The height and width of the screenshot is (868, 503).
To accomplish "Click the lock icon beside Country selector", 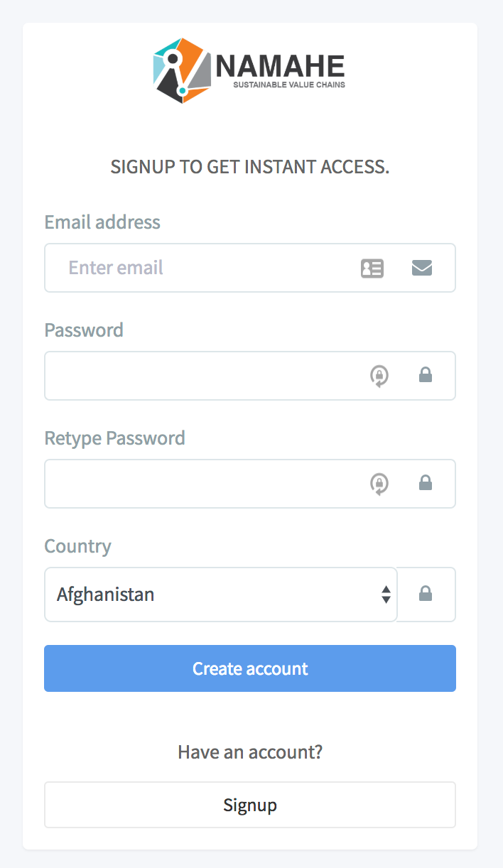I will pos(426,594).
